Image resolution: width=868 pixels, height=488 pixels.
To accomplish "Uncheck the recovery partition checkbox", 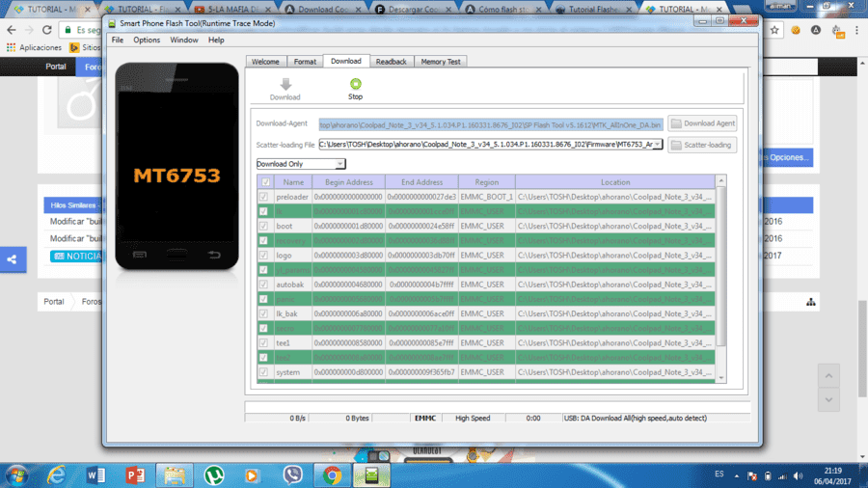I will (263, 241).
